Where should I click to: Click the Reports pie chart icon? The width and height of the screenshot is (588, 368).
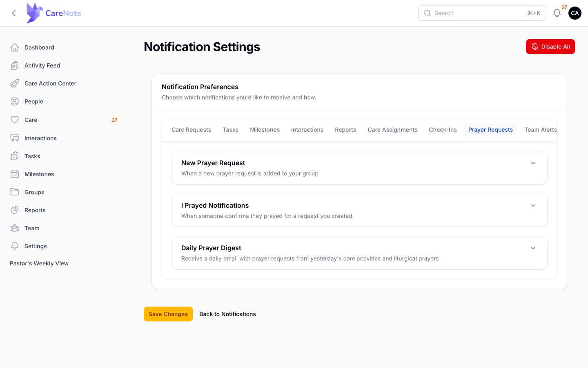click(x=15, y=210)
